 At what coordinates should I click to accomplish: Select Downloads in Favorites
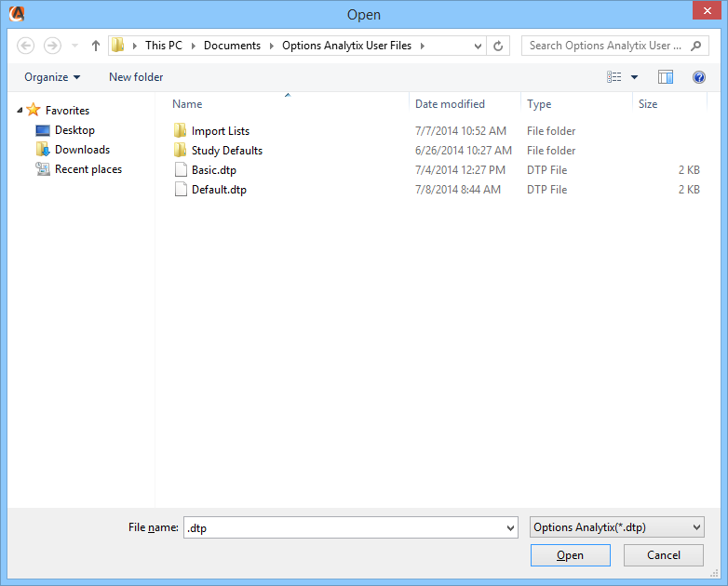(82, 150)
